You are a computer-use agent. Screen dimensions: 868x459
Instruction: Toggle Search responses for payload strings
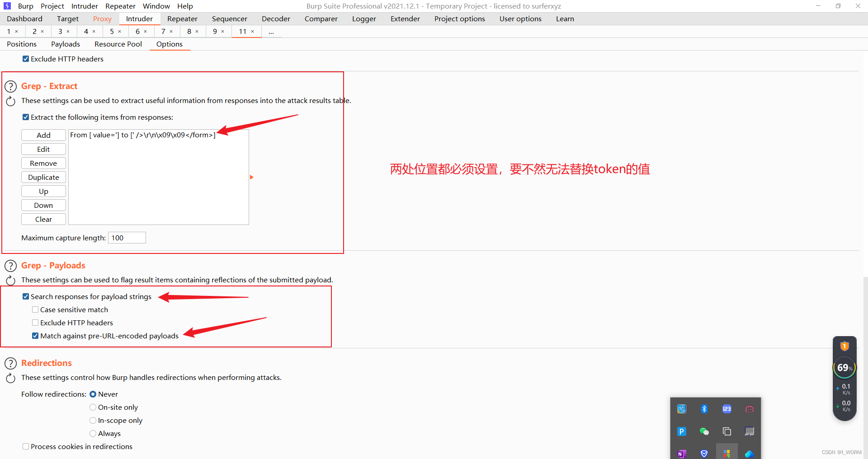tap(26, 296)
